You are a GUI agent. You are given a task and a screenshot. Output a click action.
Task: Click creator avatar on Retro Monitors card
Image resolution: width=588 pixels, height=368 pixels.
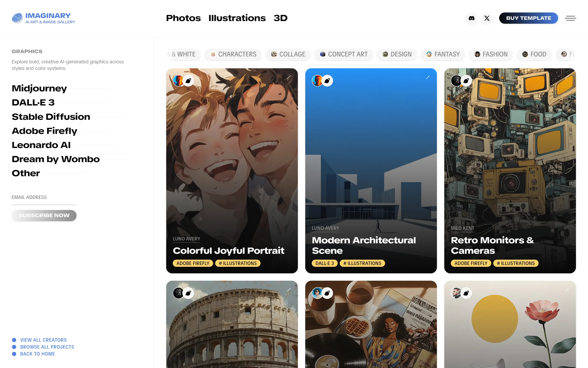coord(456,81)
